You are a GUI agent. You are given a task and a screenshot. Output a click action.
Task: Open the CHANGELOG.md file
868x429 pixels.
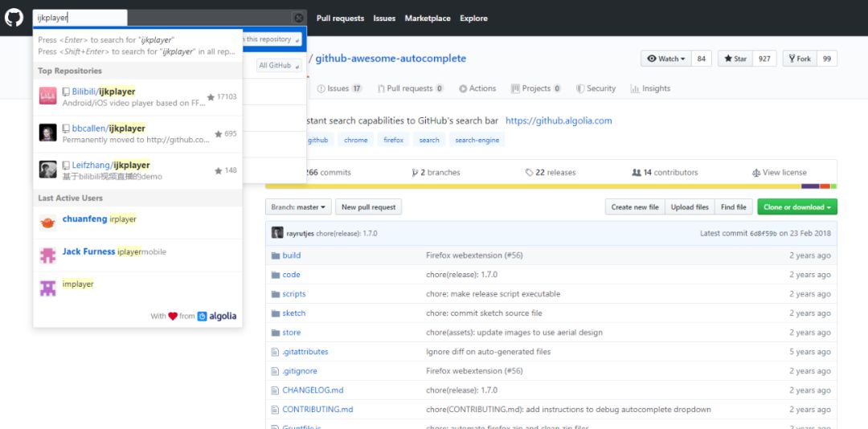click(313, 390)
